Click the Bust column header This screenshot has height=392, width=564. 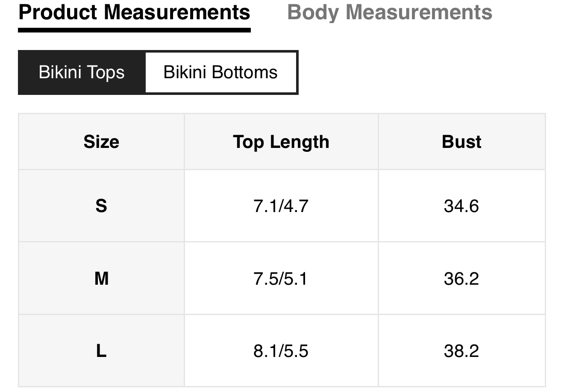tap(461, 142)
